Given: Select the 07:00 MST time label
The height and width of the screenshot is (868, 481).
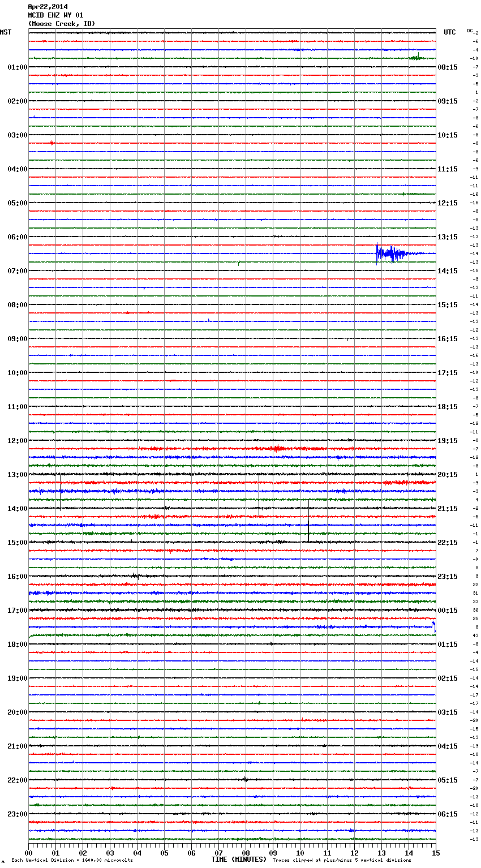Looking at the screenshot, I should click(x=18, y=271).
